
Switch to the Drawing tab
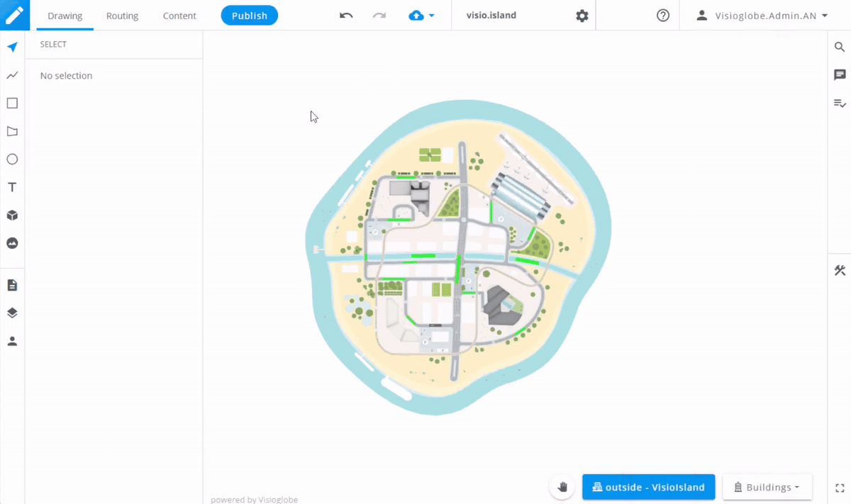tap(65, 16)
